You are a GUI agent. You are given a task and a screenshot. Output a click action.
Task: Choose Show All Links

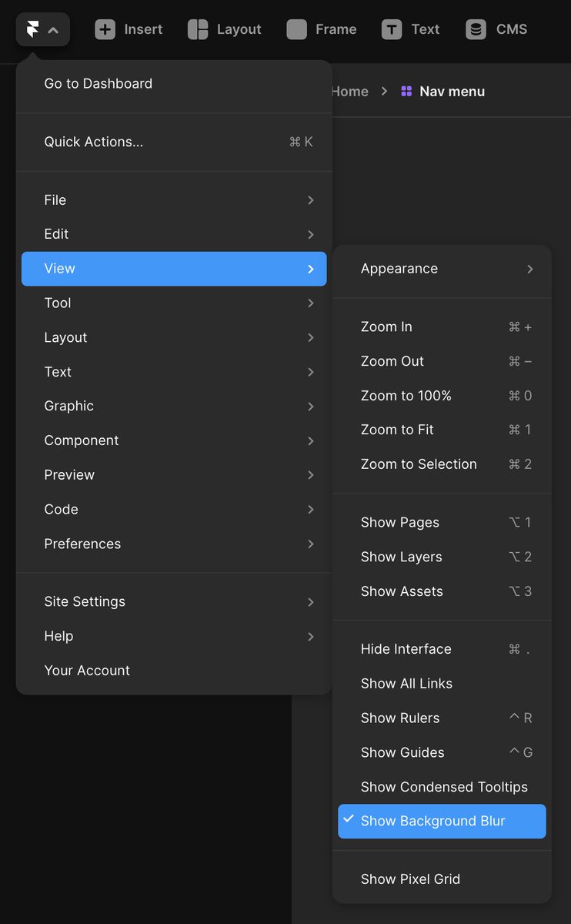click(442, 684)
